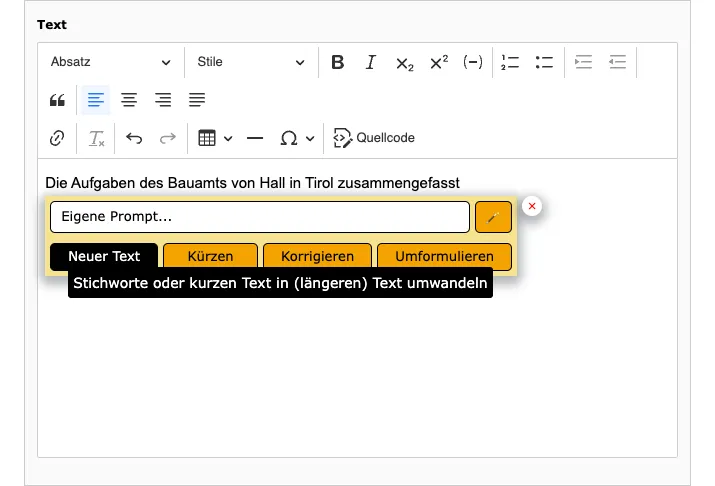Insert a horizontal line

(x=255, y=138)
